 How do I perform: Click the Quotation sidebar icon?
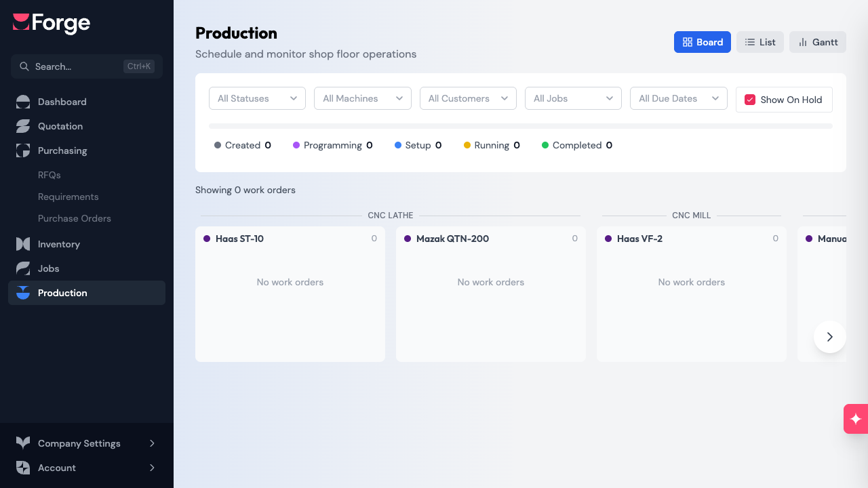pyautogui.click(x=23, y=126)
